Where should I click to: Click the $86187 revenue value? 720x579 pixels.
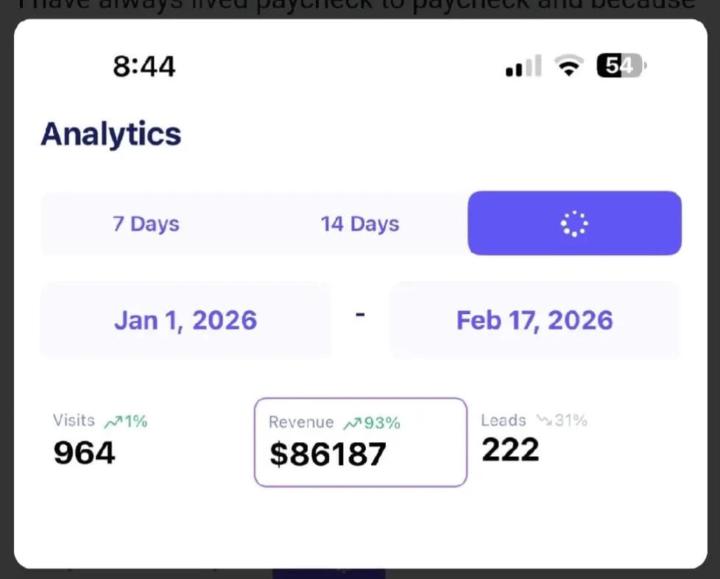coord(328,454)
